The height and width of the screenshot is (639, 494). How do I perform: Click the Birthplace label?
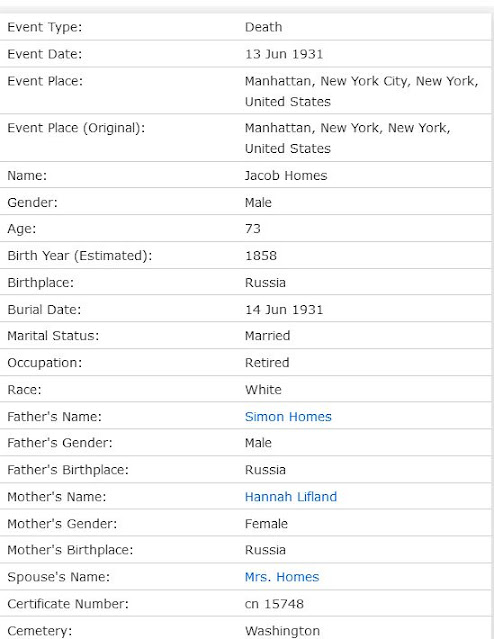[x=41, y=282]
